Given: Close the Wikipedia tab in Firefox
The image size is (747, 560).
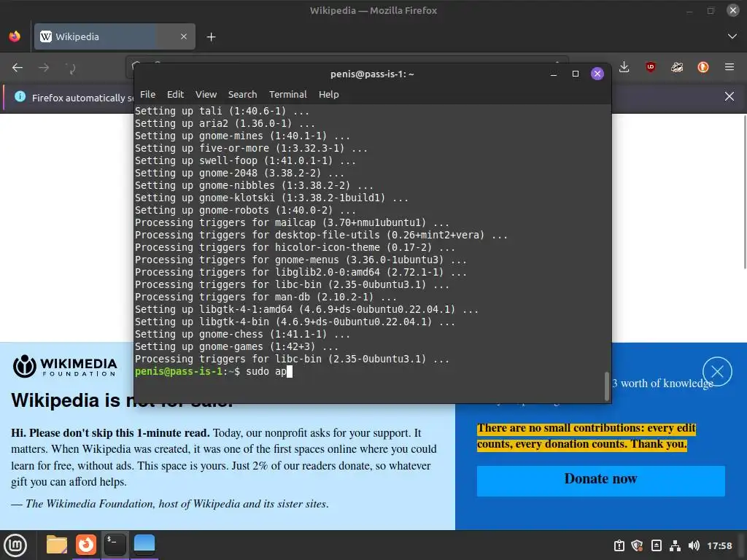Looking at the screenshot, I should (184, 36).
